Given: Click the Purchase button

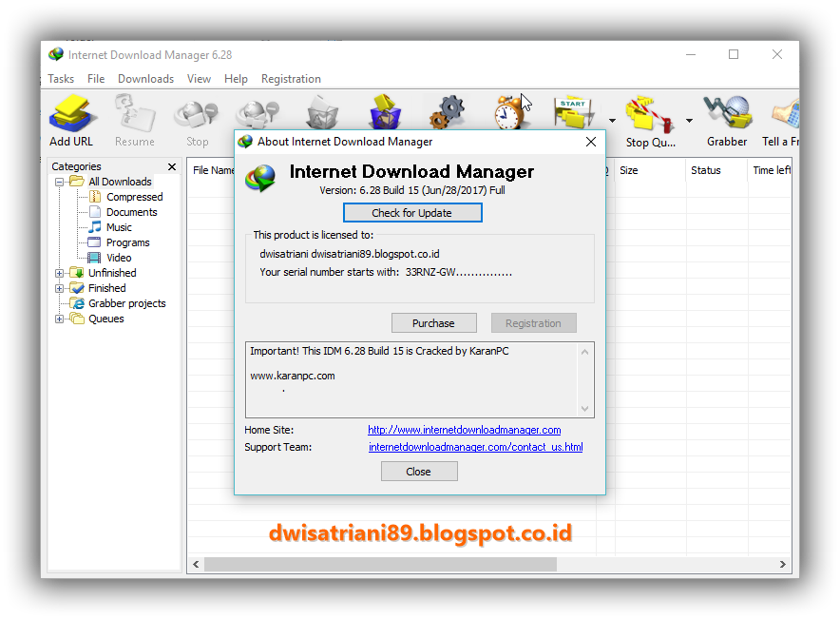Looking at the screenshot, I should [x=433, y=323].
